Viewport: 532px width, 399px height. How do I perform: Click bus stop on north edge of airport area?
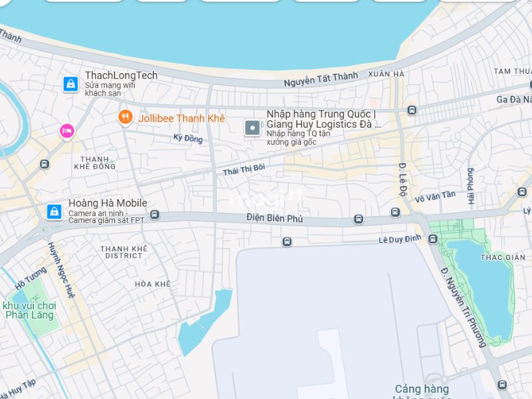(x=287, y=242)
